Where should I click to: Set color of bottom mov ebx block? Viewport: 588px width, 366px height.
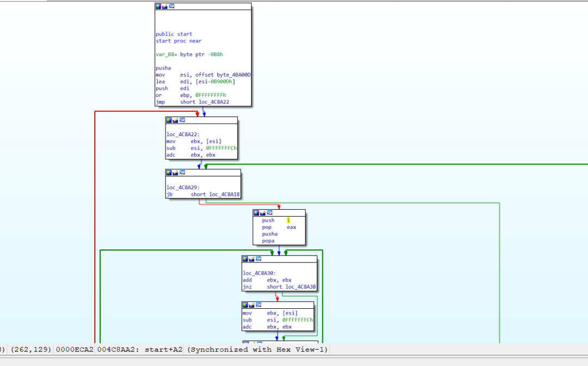click(245, 305)
